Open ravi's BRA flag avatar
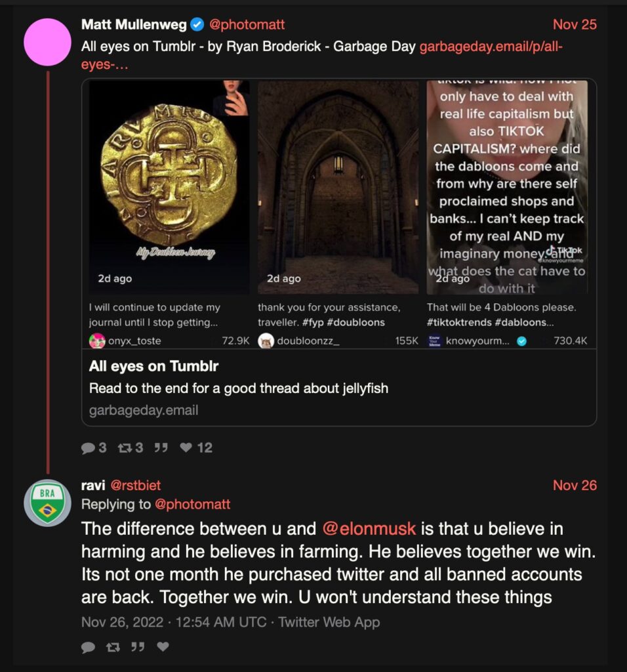Image resolution: width=627 pixels, height=672 pixels. point(47,502)
